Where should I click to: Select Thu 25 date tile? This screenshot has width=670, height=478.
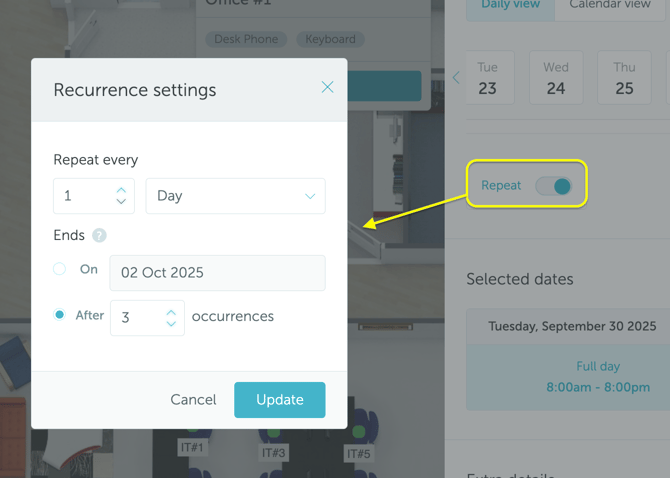tap(624, 78)
